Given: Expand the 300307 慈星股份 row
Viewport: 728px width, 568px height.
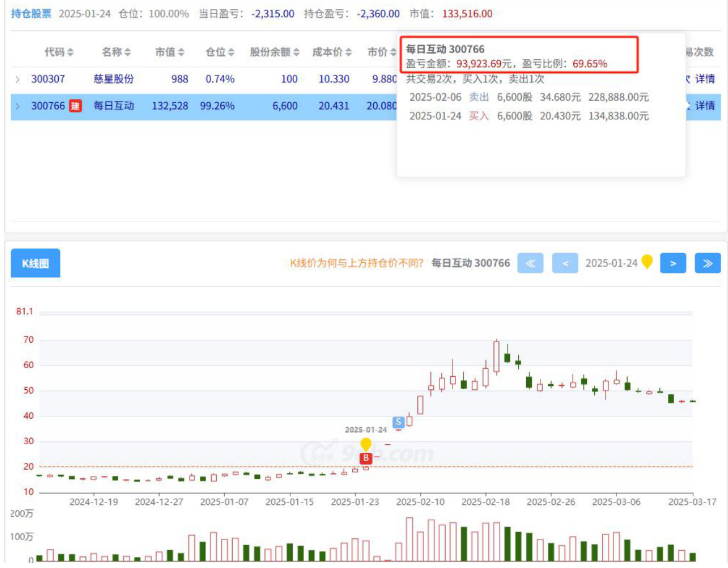Looking at the screenshot, I should (17, 79).
